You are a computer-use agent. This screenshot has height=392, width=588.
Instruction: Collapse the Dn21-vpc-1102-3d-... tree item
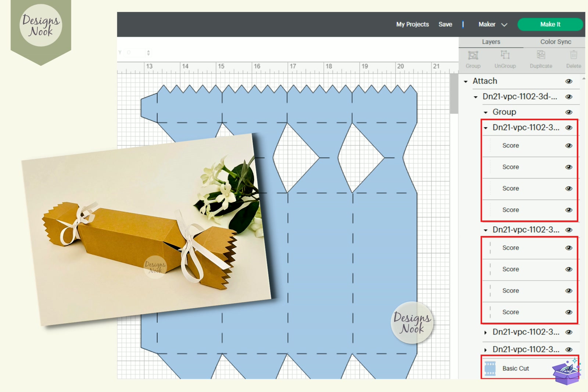(476, 97)
